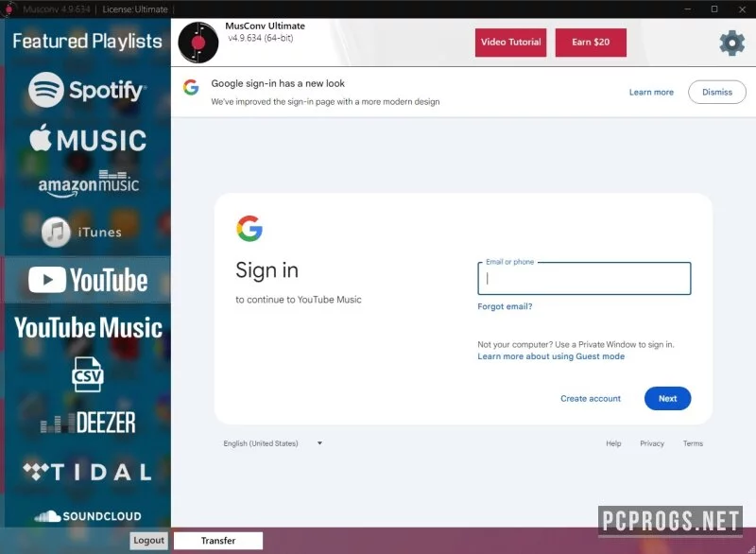Click the MusConv Ultimate title text

266,26
